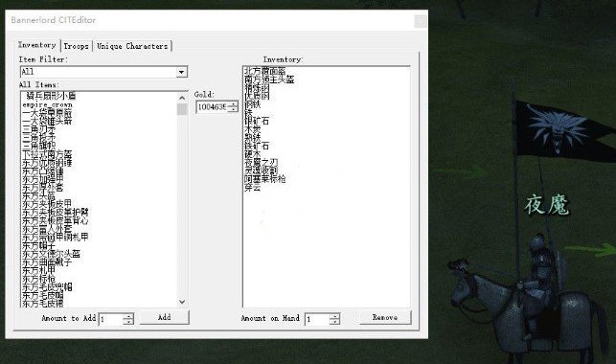Screen dimensions: 616x364
Task: Click the All Items scroll down arrow
Action: point(182,302)
